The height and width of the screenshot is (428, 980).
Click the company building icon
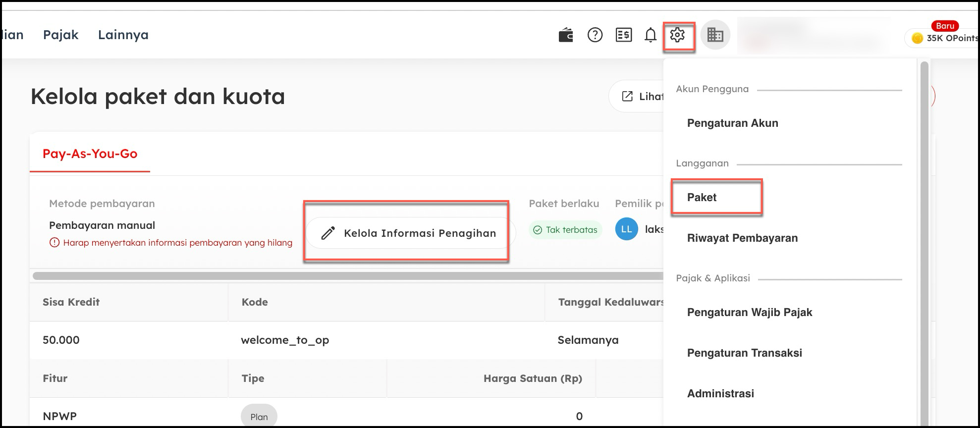click(x=715, y=35)
